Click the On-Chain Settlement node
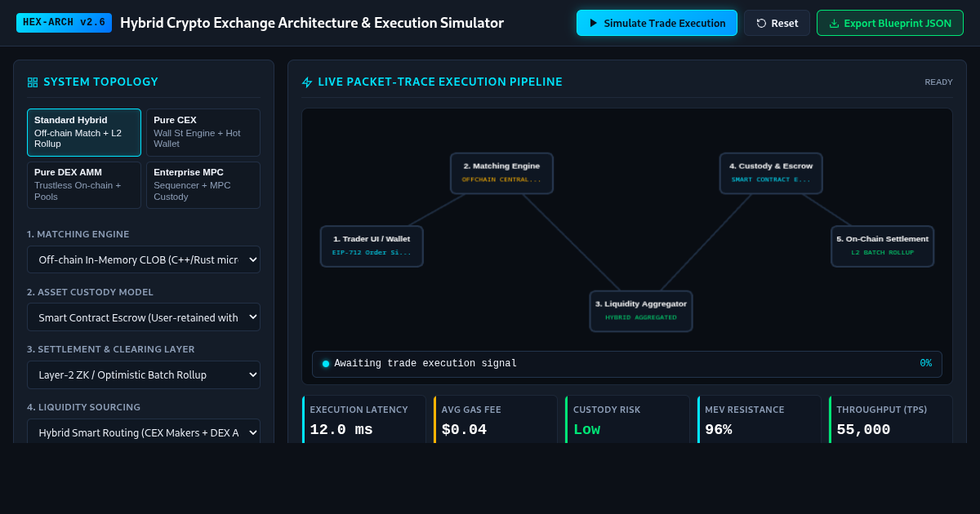 tap(882, 246)
